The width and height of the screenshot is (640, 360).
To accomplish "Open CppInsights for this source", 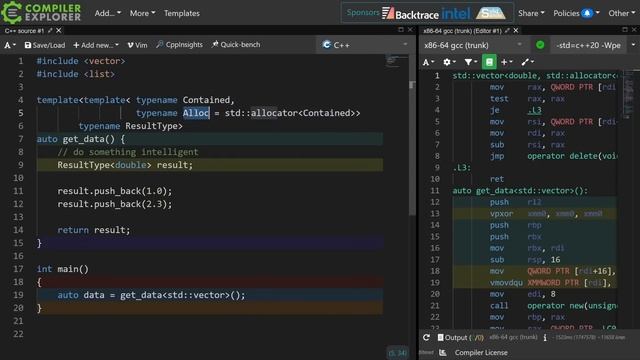I will coord(179,44).
